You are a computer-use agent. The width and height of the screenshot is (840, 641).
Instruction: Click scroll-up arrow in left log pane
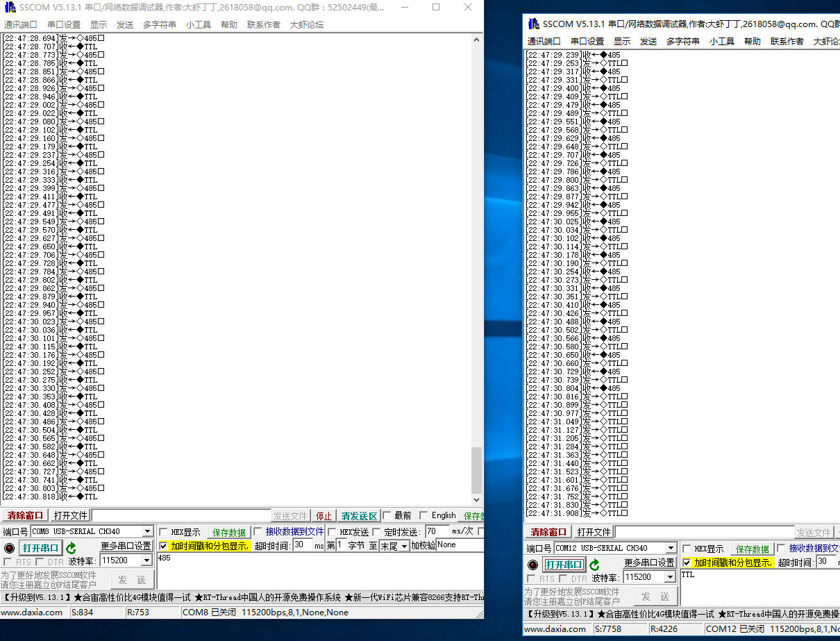476,40
